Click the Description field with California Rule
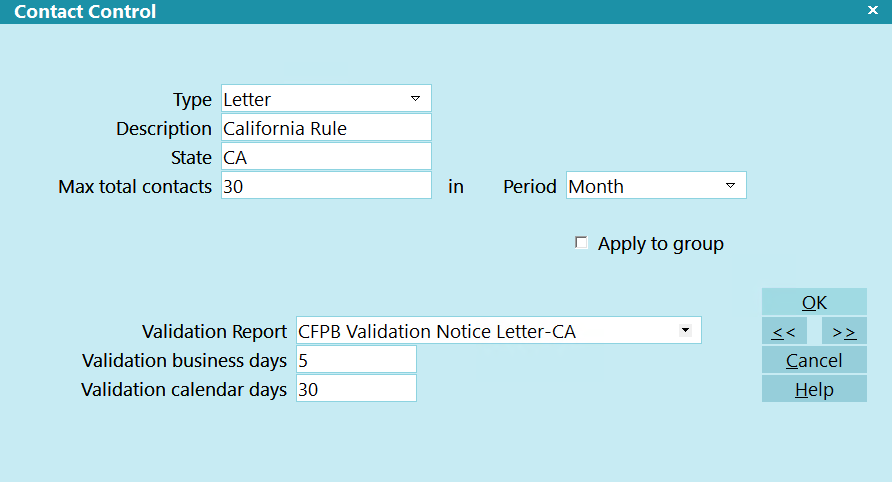Viewport: 892px width, 482px height. [x=325, y=128]
